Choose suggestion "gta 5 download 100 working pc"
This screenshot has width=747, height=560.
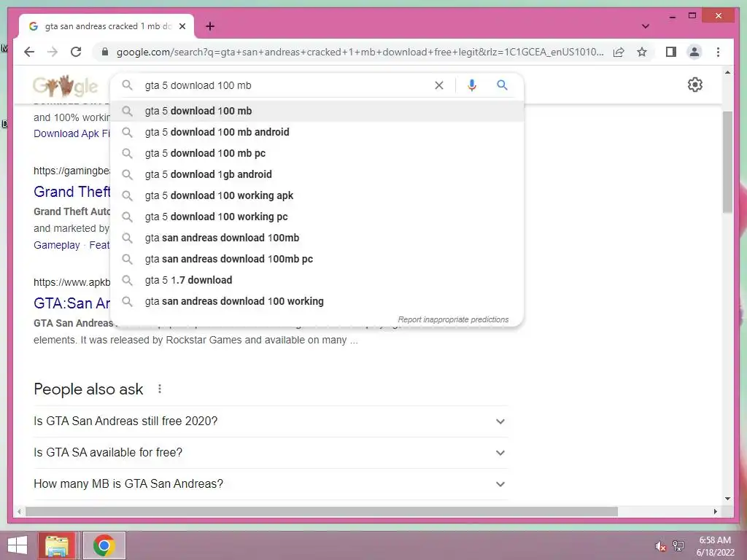(317, 217)
